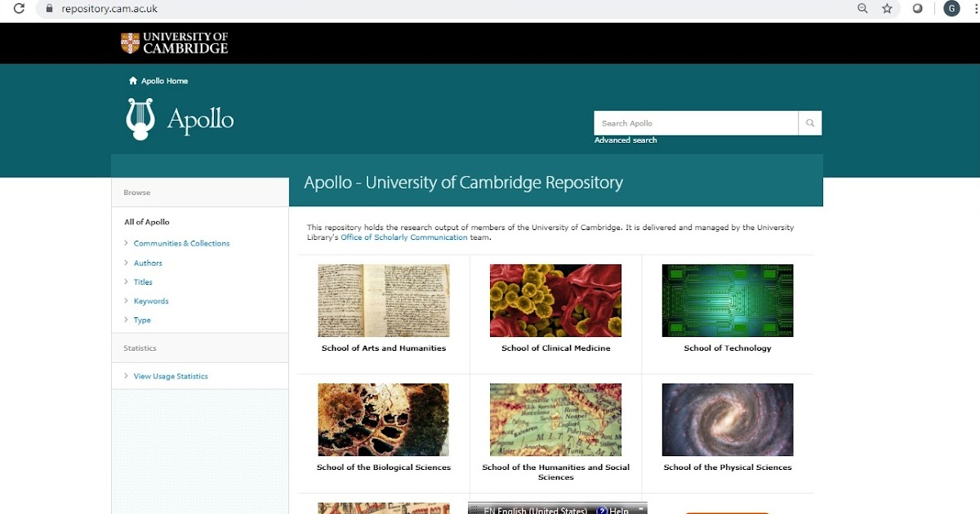The image size is (980, 514).
Task: Click the search magnifier button in Apollo search bar
Action: tap(809, 122)
